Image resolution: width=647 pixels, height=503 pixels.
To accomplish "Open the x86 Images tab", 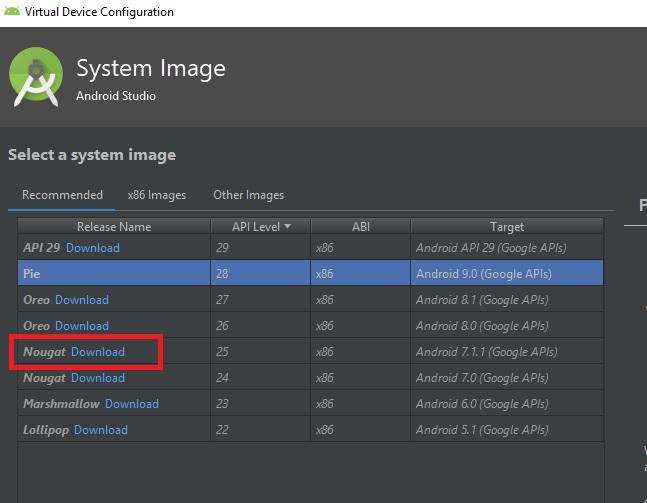I will (157, 195).
